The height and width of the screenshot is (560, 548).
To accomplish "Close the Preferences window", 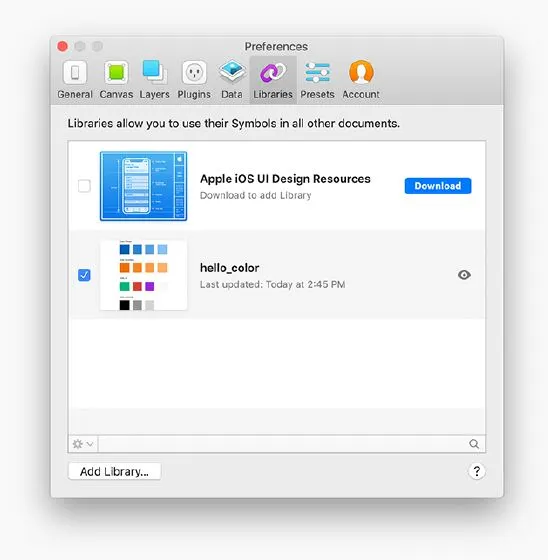I will [x=63, y=46].
